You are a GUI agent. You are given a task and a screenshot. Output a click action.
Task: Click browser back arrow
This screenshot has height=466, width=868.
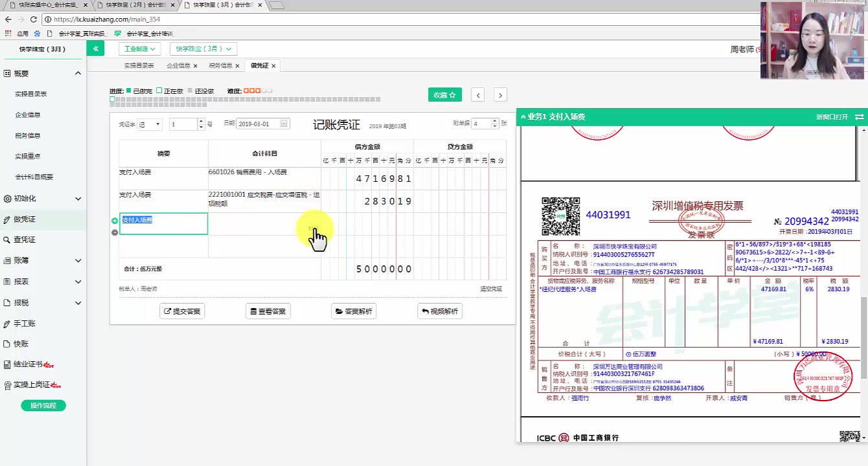(8, 19)
